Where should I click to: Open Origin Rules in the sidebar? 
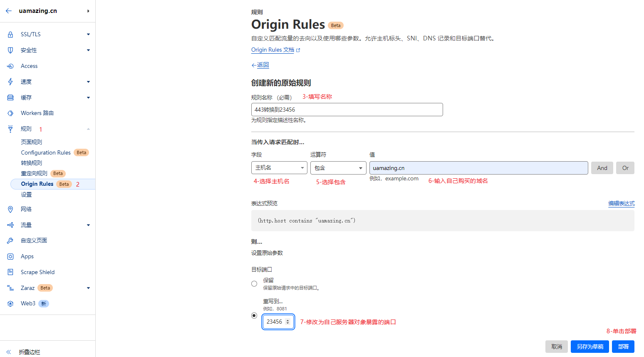tap(37, 184)
